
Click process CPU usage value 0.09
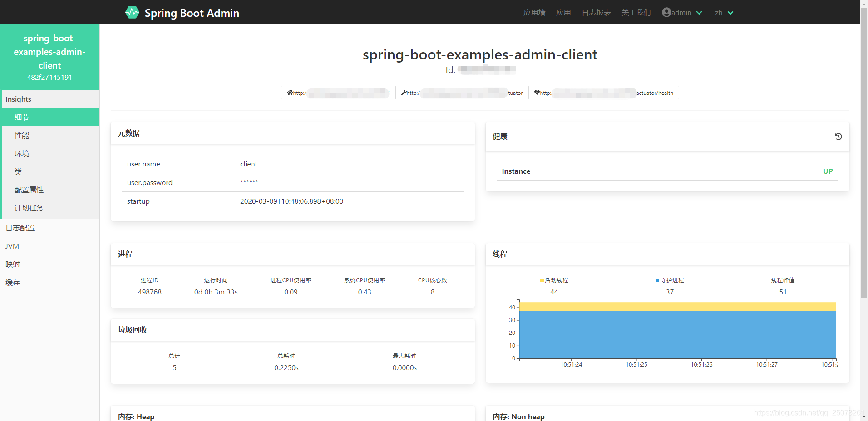[291, 292]
